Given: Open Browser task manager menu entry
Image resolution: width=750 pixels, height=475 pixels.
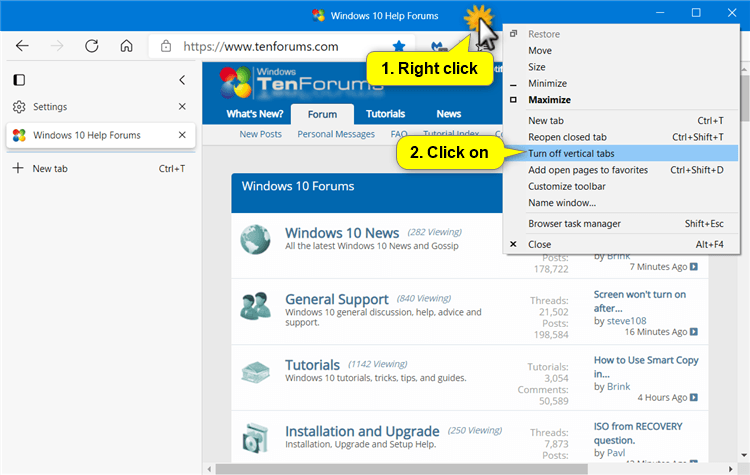Looking at the screenshot, I should click(620, 224).
